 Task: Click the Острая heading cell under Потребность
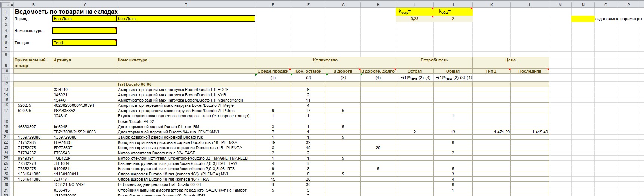[414, 71]
